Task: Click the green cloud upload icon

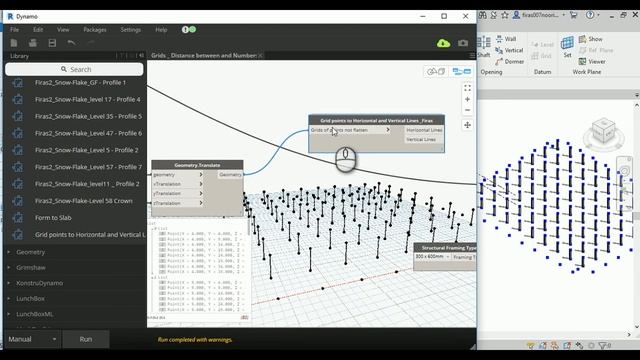Action: (443, 43)
